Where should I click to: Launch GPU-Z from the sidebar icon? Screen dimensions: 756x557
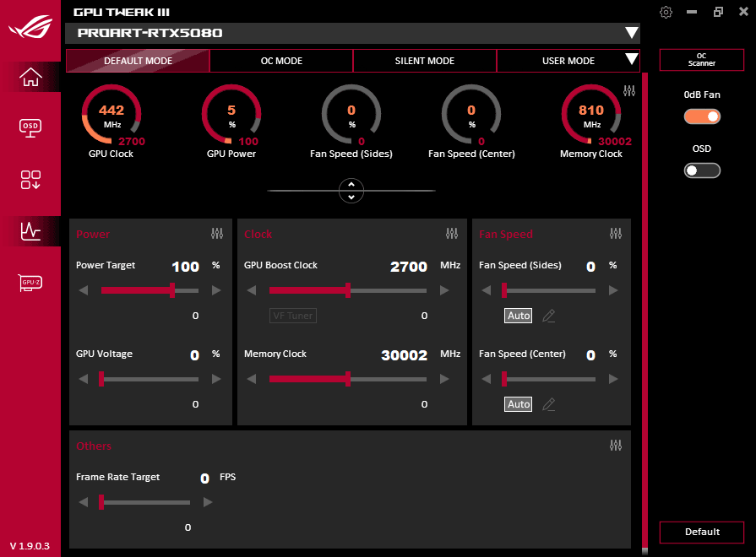(30, 283)
